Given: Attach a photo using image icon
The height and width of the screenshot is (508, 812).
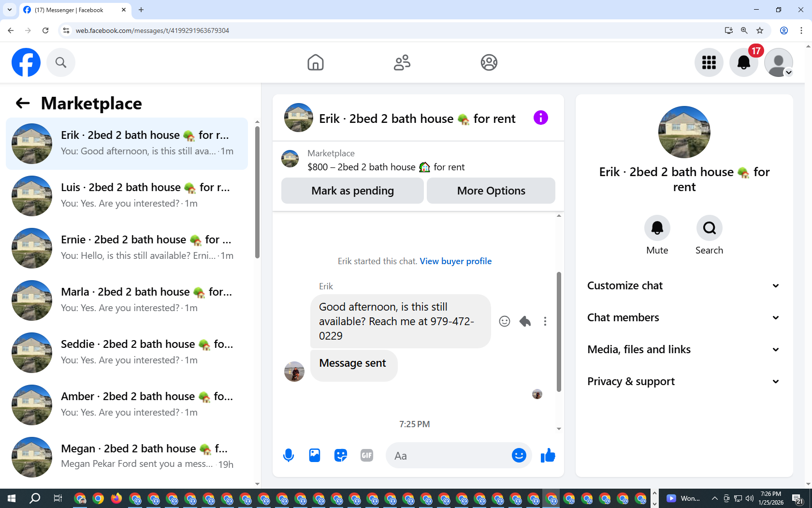Looking at the screenshot, I should (x=315, y=455).
